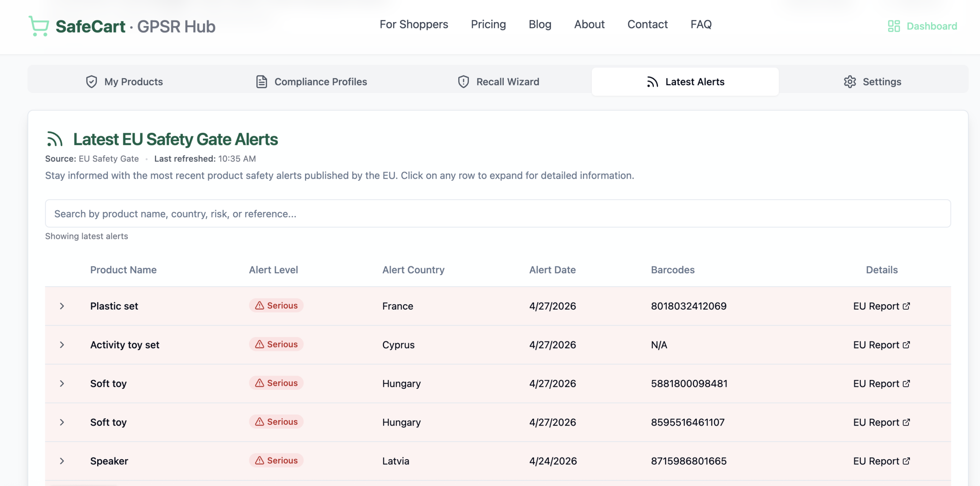Screen dimensions: 980x486
Task: Open the Pricing menu item
Action: [x=488, y=24]
